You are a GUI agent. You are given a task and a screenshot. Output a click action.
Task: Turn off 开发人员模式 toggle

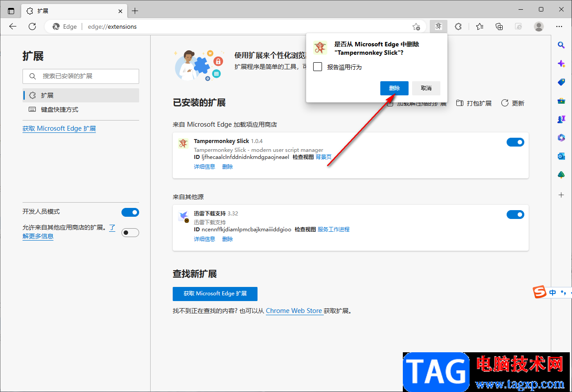130,212
